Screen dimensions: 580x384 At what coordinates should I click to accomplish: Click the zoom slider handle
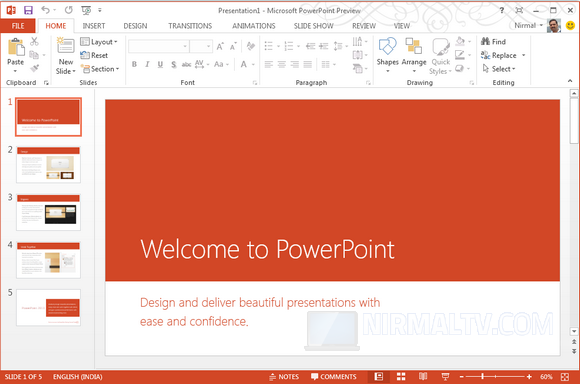482,377
